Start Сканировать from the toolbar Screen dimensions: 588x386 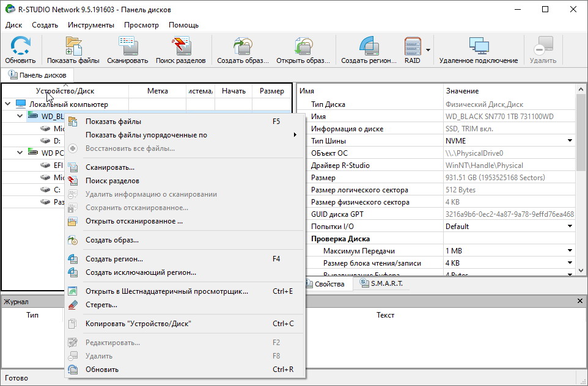click(x=128, y=50)
